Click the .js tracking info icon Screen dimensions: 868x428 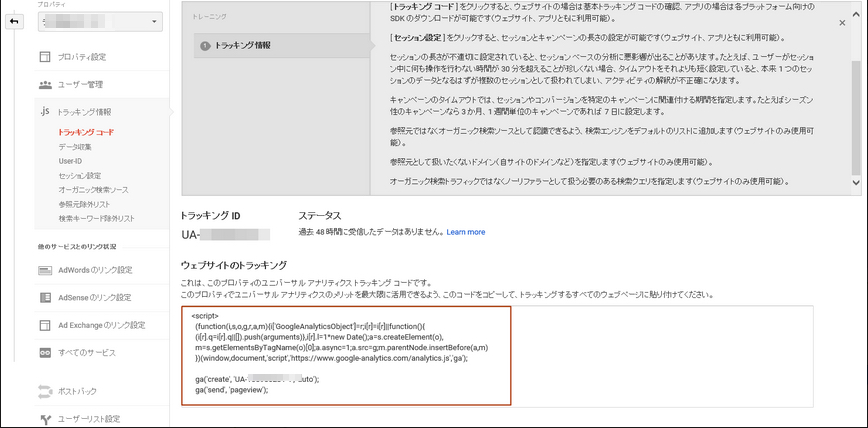45,112
